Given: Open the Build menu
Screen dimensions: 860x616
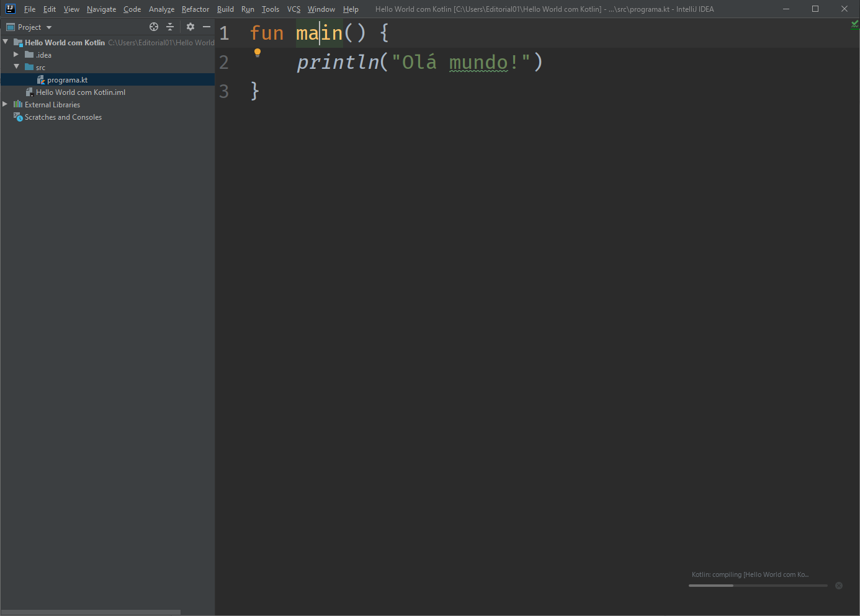Looking at the screenshot, I should 225,9.
